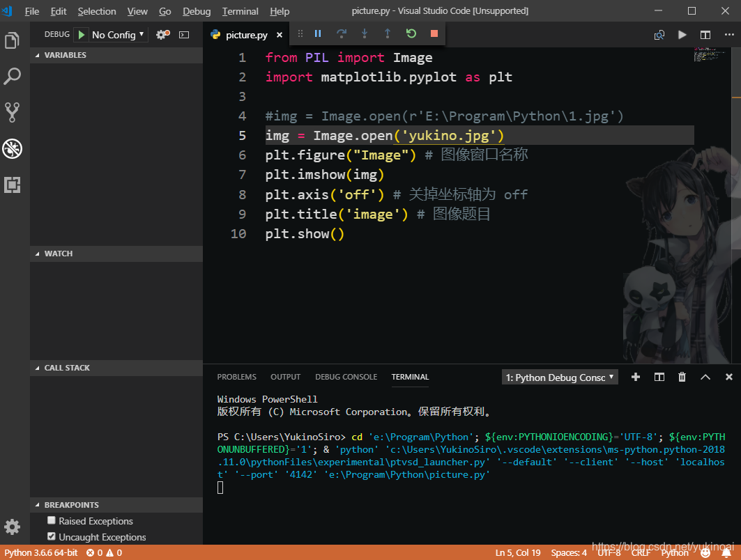Viewport: 741px width, 560px height.
Task: Switch to the PROBLEMS panel tab
Action: point(236,377)
